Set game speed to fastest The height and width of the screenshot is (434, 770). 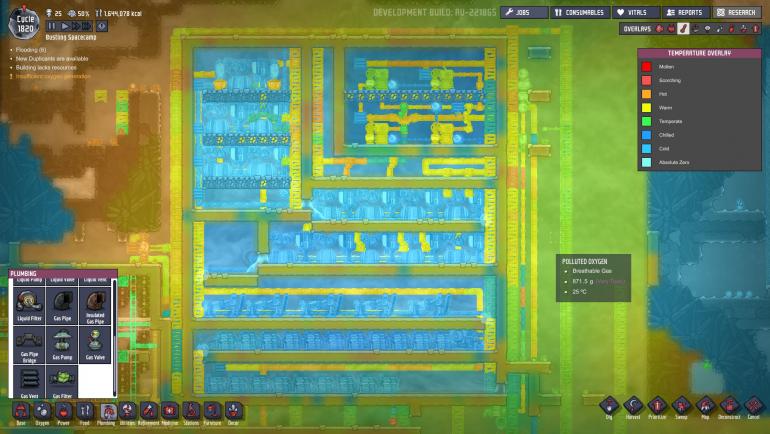(86, 26)
